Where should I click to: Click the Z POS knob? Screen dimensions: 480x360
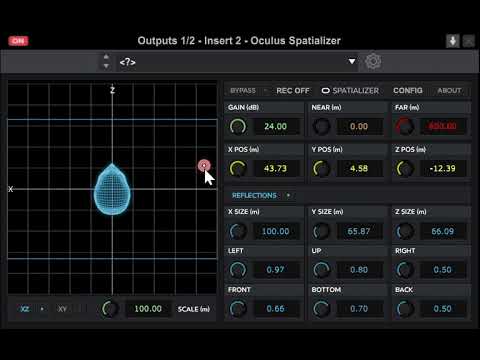[x=405, y=168]
